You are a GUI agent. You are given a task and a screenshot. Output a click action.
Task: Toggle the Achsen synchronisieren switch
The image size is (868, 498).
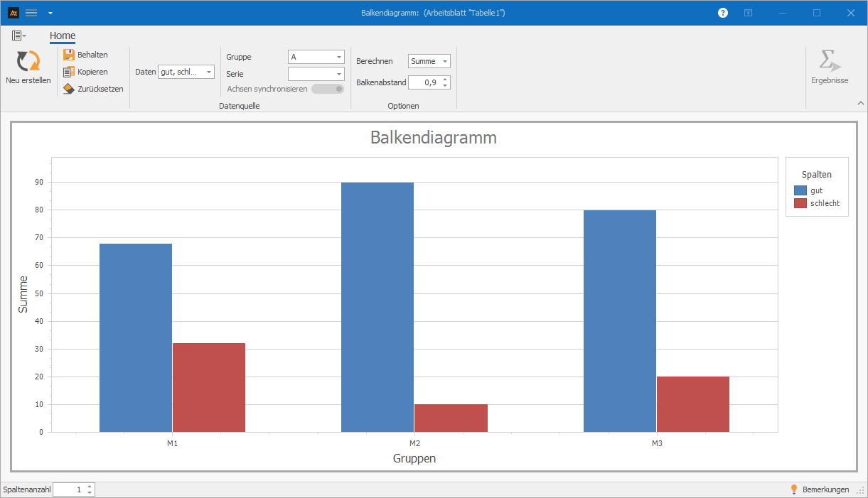(x=327, y=89)
